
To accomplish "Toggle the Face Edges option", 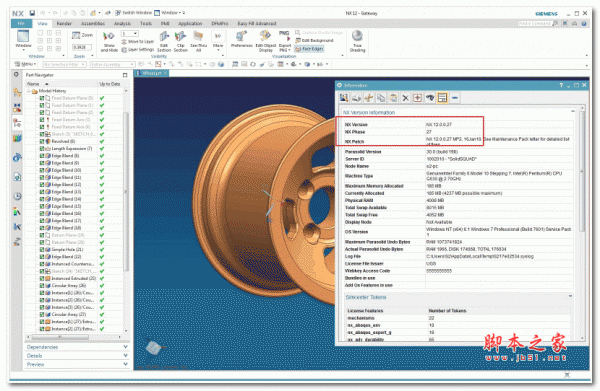I will coord(310,49).
